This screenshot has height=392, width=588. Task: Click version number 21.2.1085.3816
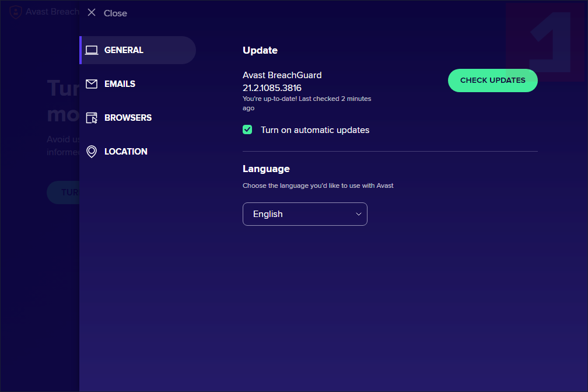pyautogui.click(x=272, y=87)
